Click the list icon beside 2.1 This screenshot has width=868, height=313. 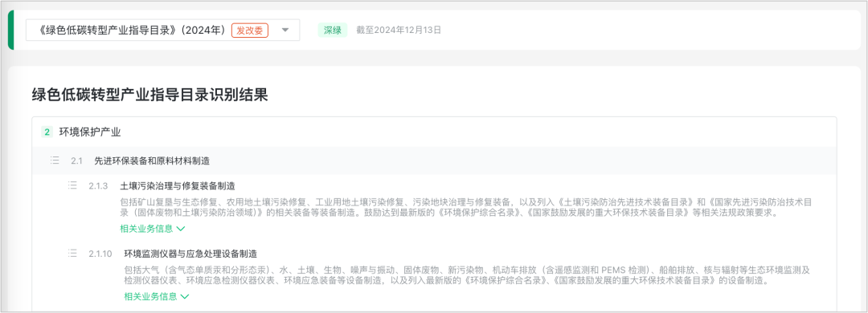tap(55, 161)
